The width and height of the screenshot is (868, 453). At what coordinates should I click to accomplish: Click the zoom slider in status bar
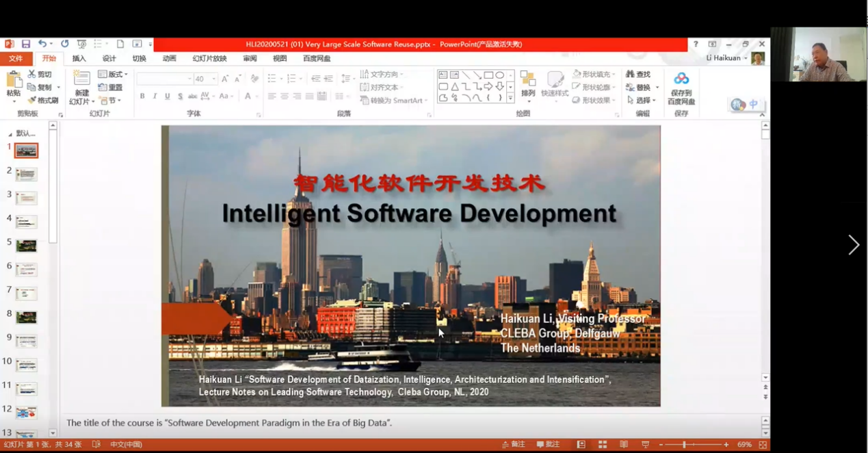point(684,445)
